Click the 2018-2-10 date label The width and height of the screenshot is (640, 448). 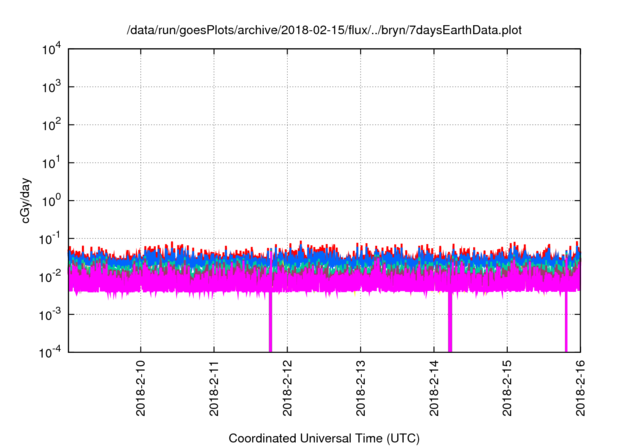(x=140, y=388)
